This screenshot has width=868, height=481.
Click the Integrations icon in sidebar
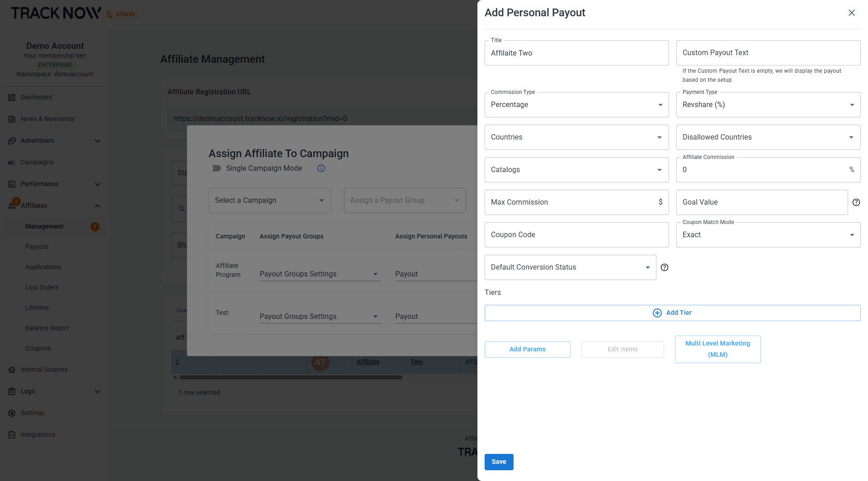pos(12,435)
